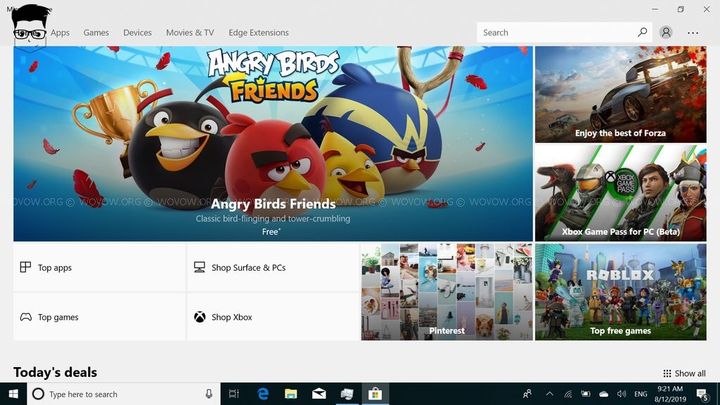This screenshot has width=720, height=405.
Task: Open Top apps
Action: pos(99,267)
